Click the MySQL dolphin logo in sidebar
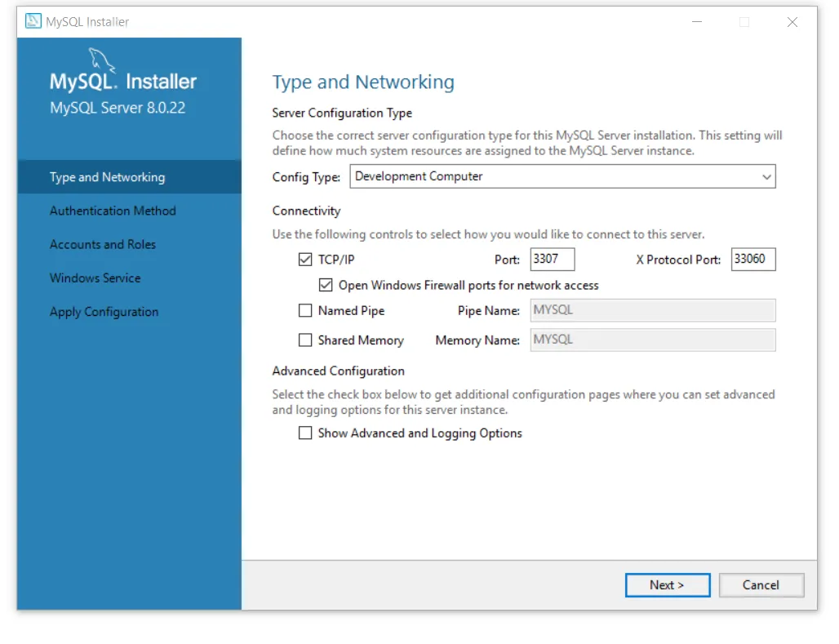The width and height of the screenshot is (839, 644). [x=102, y=60]
